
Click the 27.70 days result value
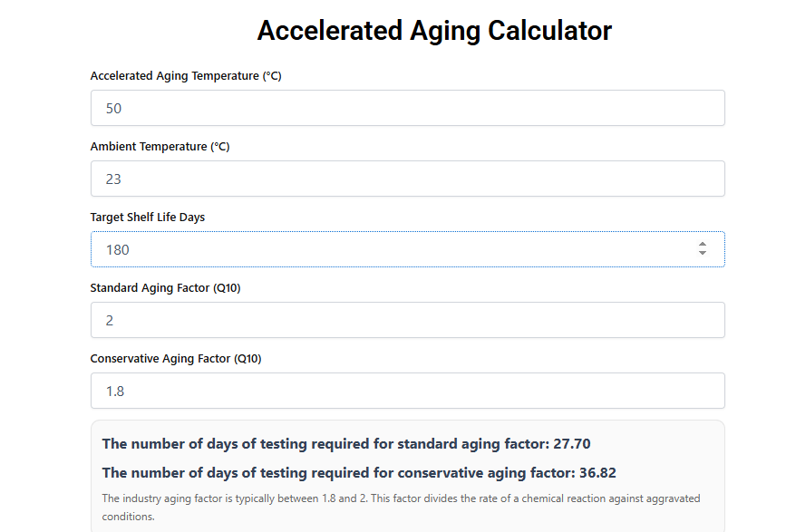(572, 444)
